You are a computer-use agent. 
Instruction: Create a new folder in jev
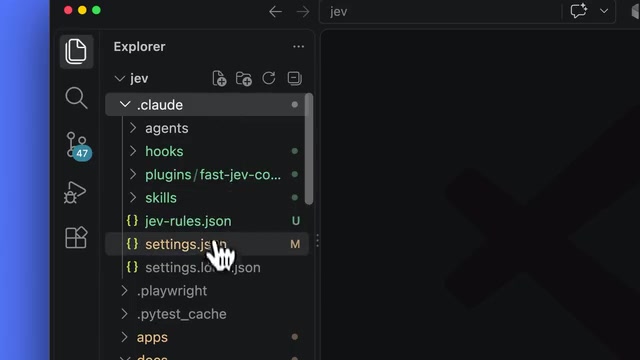244,78
